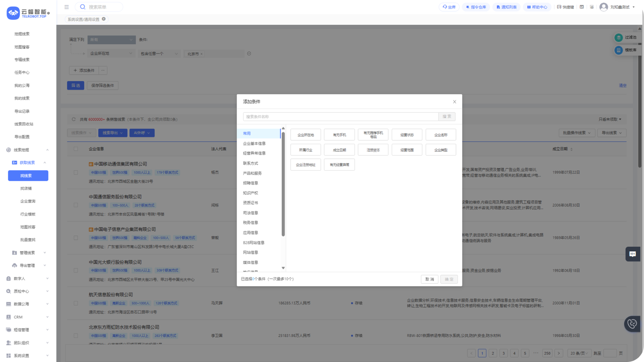
Task: Click the chat feedback icon on right edge
Action: 633,254
